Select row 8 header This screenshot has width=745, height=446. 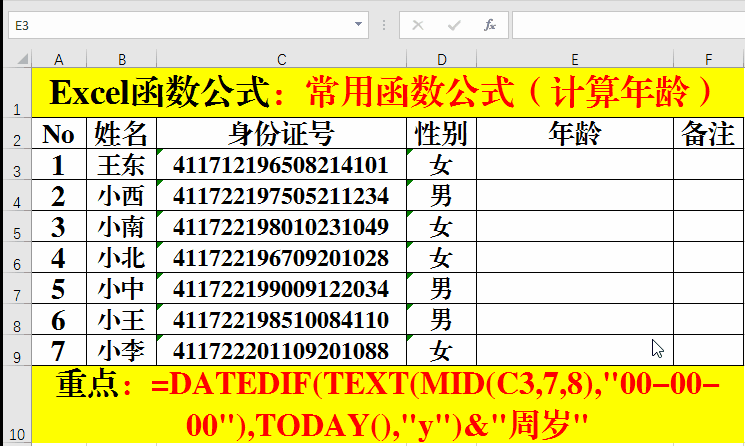coord(18,319)
